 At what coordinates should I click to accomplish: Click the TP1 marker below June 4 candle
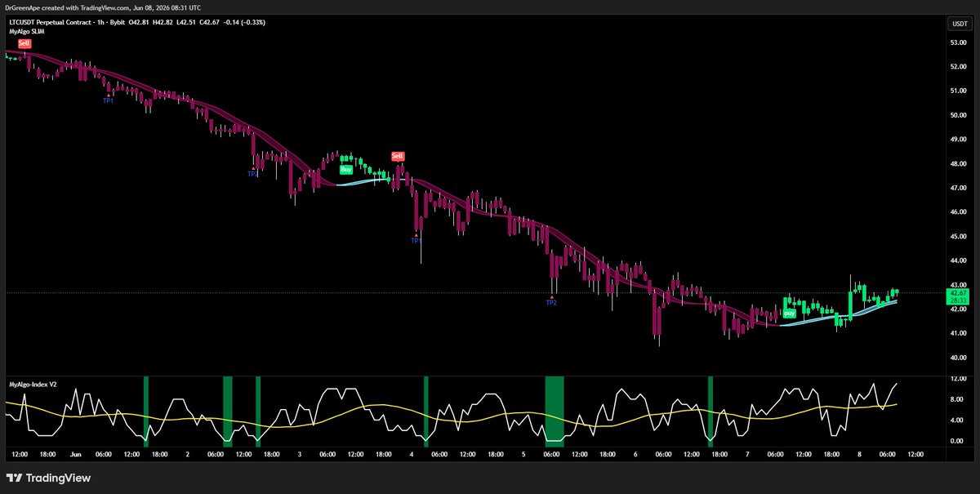tap(416, 241)
